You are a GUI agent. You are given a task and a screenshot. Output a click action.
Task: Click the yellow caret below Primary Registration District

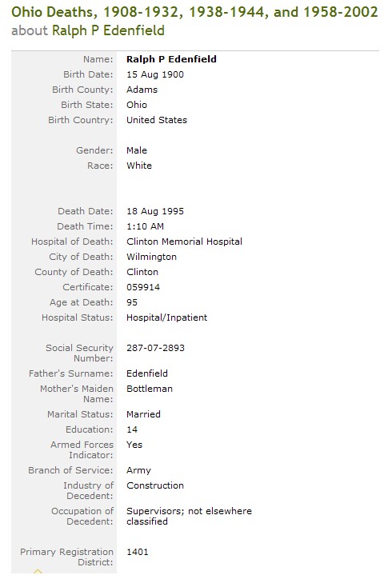click(x=38, y=571)
